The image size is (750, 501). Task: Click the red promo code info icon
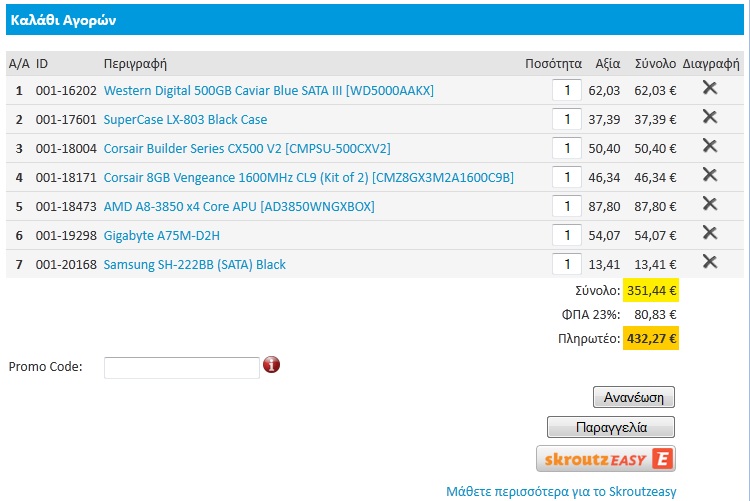point(271,365)
